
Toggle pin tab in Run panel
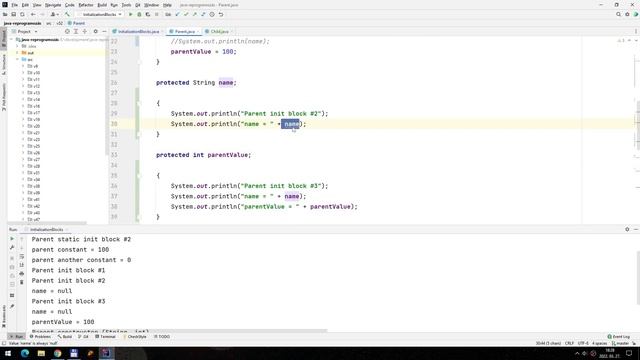point(12,306)
